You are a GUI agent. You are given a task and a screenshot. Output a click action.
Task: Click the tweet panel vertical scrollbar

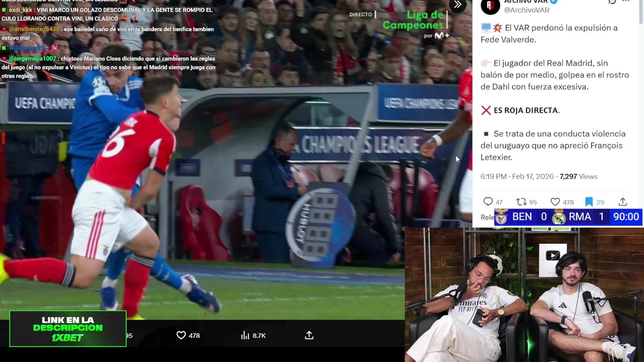[x=641, y=11]
